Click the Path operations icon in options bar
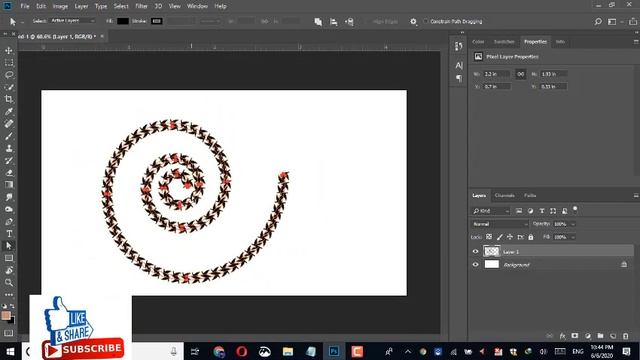Screen dimensions: 640x360 click(x=318, y=22)
